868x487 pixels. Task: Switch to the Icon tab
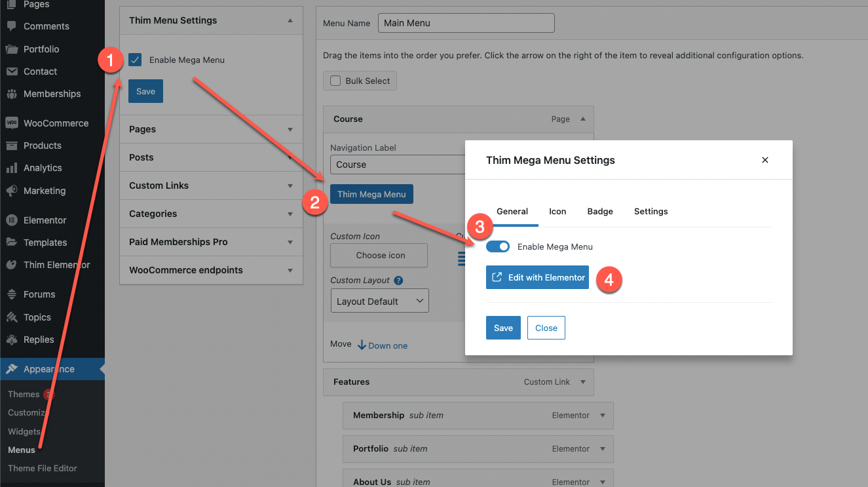[557, 211]
